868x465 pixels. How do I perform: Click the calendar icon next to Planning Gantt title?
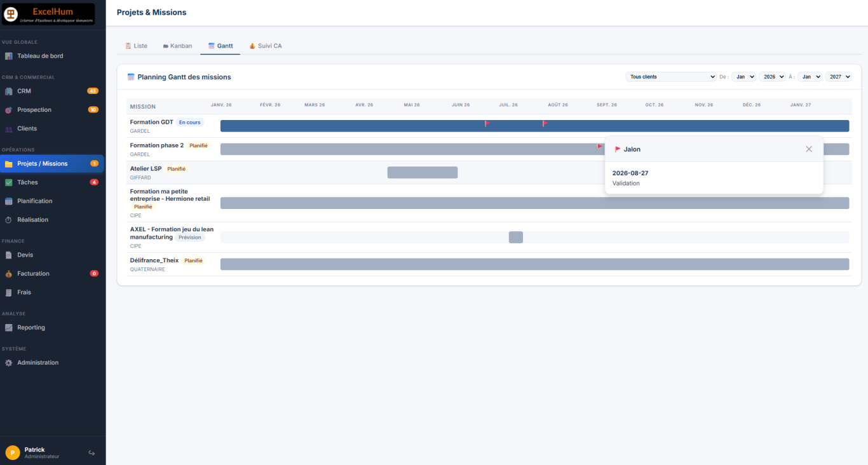[131, 77]
